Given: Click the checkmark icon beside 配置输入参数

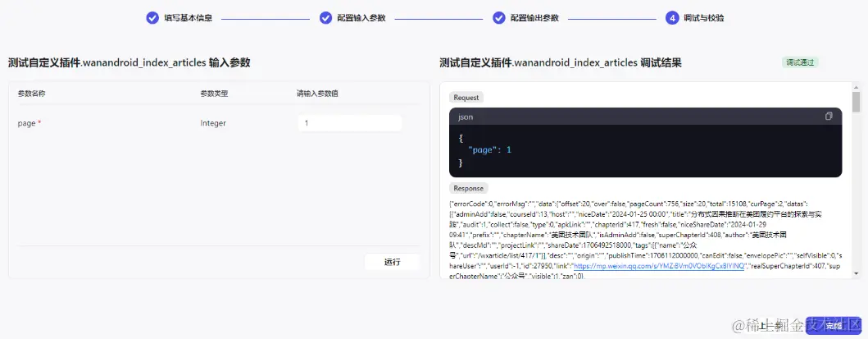Looking at the screenshot, I should [325, 18].
